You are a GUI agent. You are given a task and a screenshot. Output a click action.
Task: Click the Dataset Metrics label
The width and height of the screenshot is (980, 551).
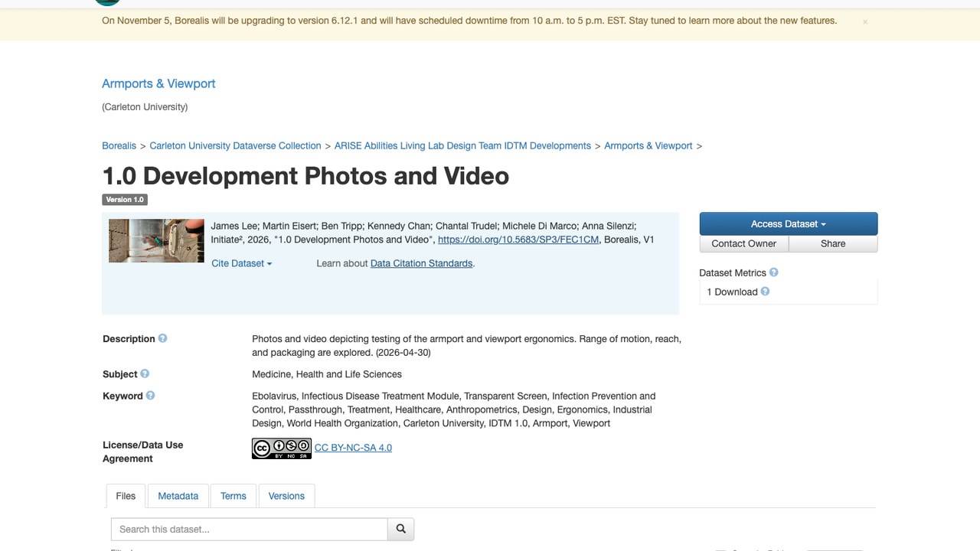[x=733, y=272]
